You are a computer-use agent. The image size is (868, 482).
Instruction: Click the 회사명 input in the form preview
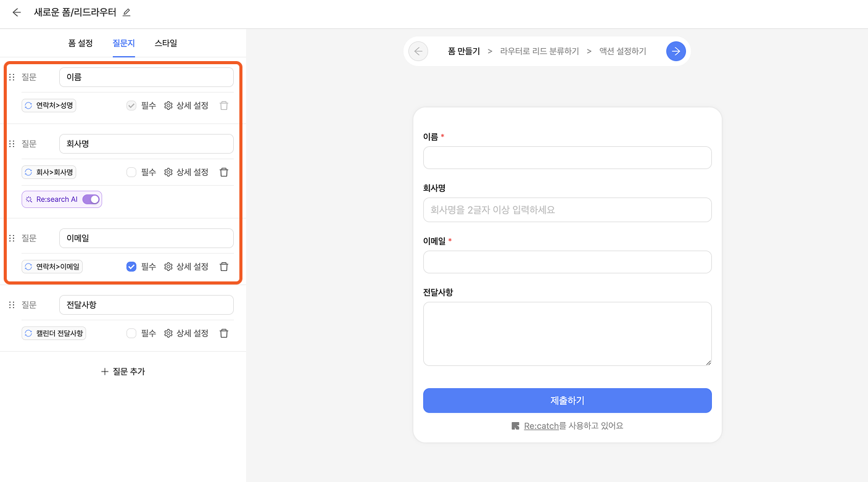click(567, 210)
